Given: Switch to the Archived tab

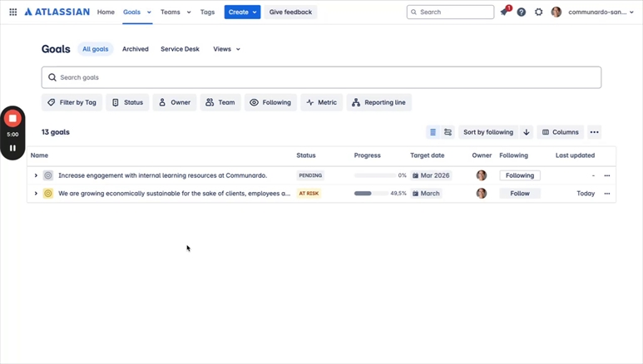Looking at the screenshot, I should click(x=136, y=49).
